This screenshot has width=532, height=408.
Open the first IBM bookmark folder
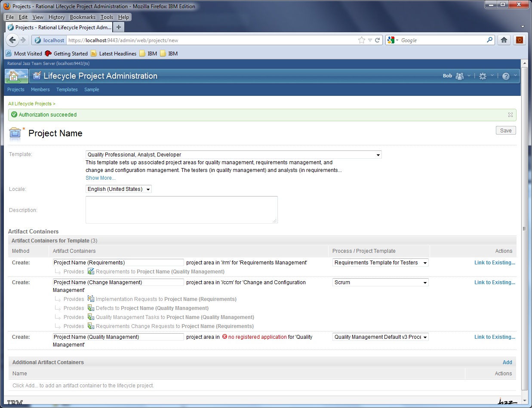click(x=148, y=54)
